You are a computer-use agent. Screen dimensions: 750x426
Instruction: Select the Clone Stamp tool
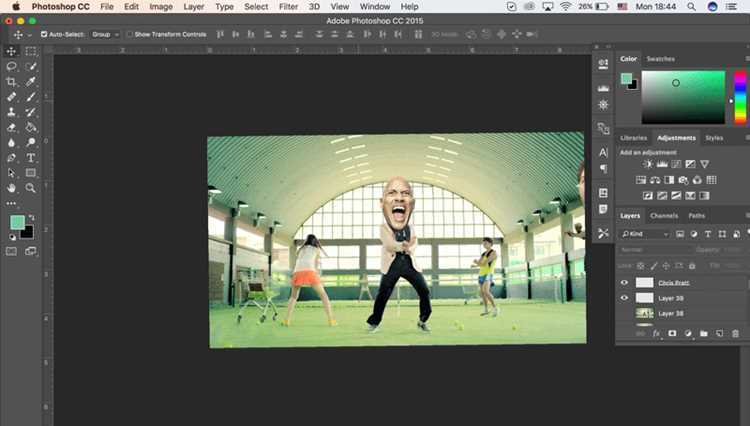pos(11,112)
